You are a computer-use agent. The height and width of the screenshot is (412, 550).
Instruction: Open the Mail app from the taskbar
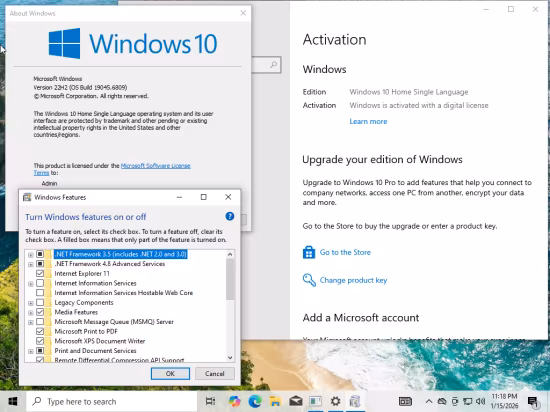click(296, 401)
